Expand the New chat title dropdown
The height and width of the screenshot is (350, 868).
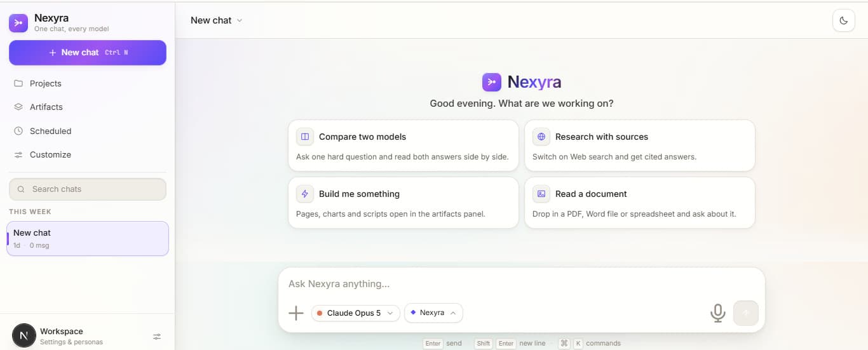coord(217,20)
